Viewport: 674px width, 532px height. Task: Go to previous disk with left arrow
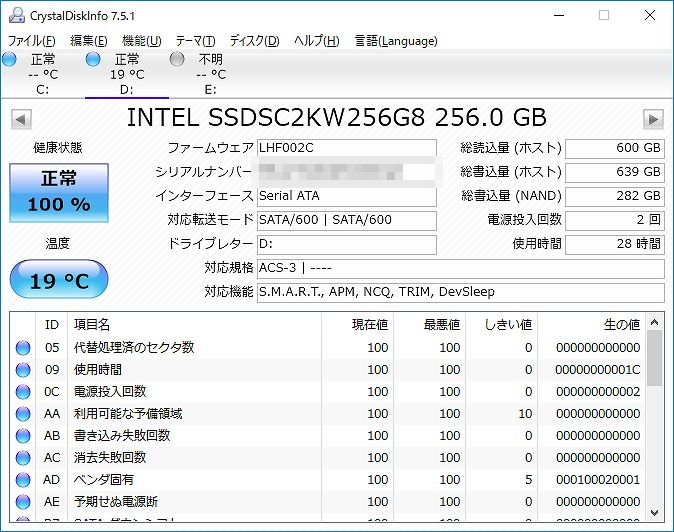(x=21, y=119)
